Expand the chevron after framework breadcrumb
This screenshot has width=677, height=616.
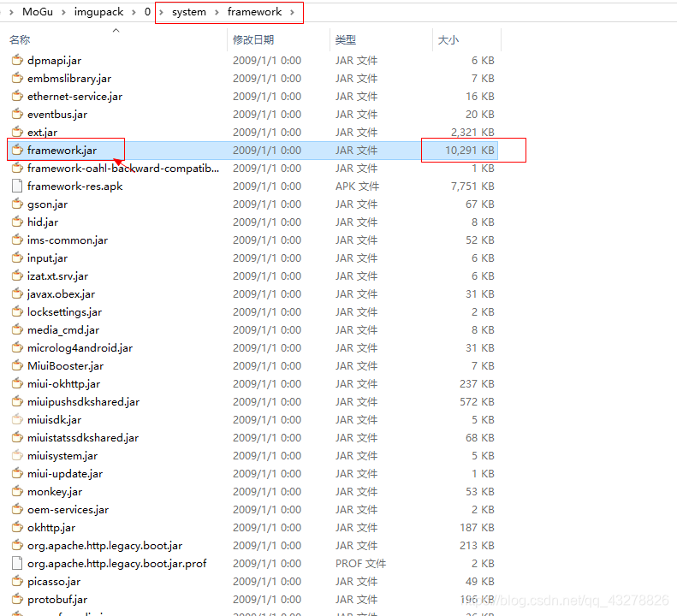pos(293,12)
